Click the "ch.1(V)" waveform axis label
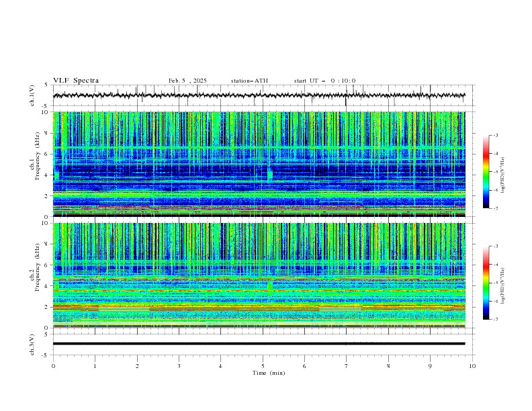 pyautogui.click(x=32, y=95)
